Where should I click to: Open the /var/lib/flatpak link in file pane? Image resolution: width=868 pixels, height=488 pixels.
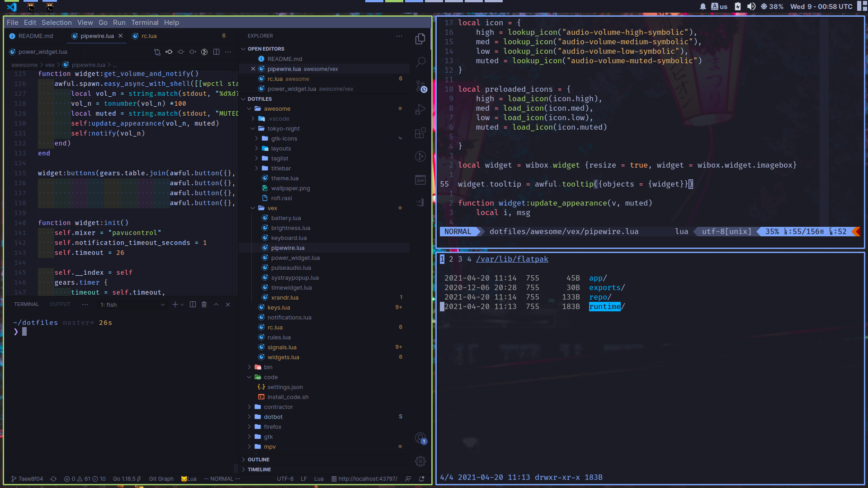click(x=512, y=259)
